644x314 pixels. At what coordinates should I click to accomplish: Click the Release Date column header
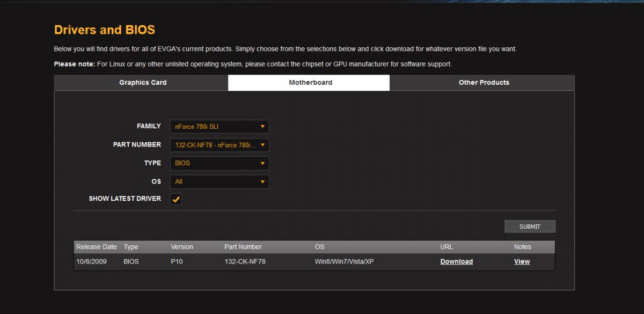[x=97, y=247]
